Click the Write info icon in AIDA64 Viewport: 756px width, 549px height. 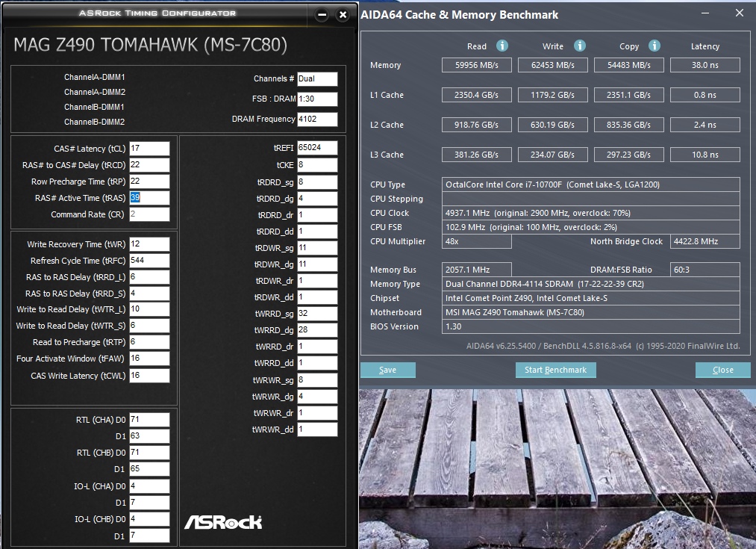click(580, 46)
